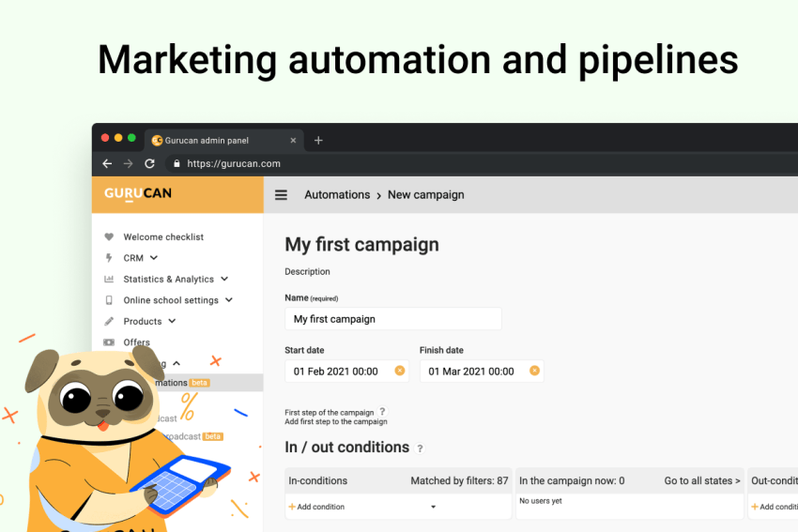The height and width of the screenshot is (532, 798).
Task: Click the padlock icon in address bar
Action: pos(176,164)
